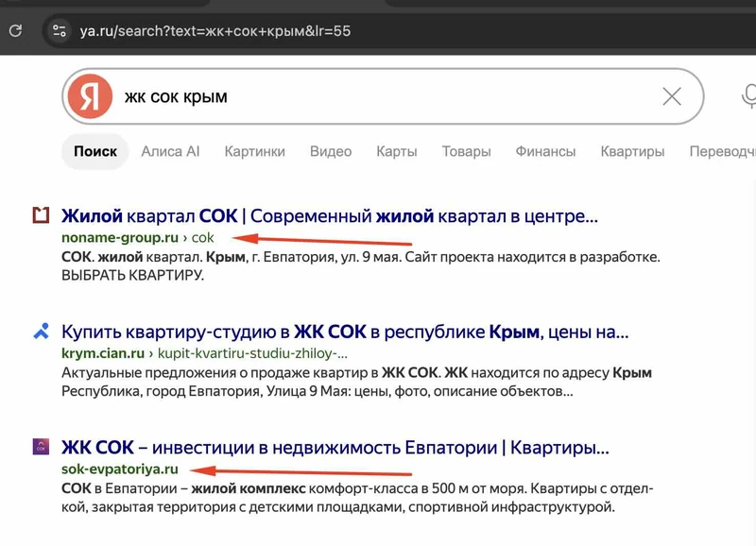Reload the page with the browser refresh icon
The height and width of the screenshot is (546, 756).
pyautogui.click(x=15, y=31)
